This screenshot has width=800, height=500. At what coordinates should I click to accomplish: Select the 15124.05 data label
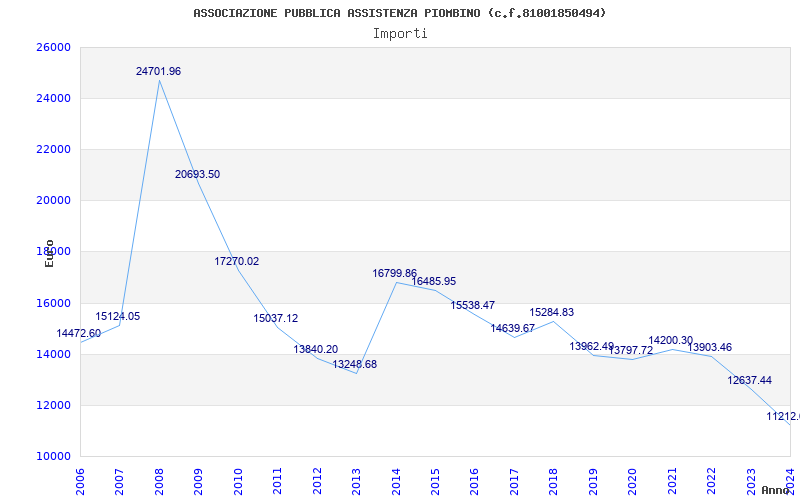(x=117, y=316)
